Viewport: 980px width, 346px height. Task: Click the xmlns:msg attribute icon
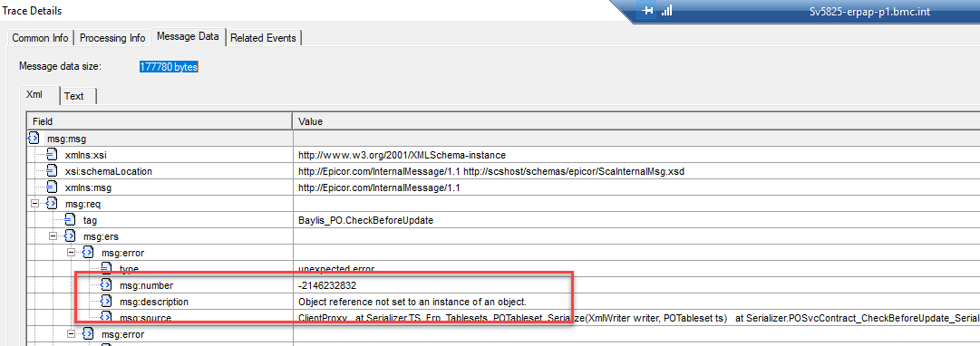[x=52, y=187]
